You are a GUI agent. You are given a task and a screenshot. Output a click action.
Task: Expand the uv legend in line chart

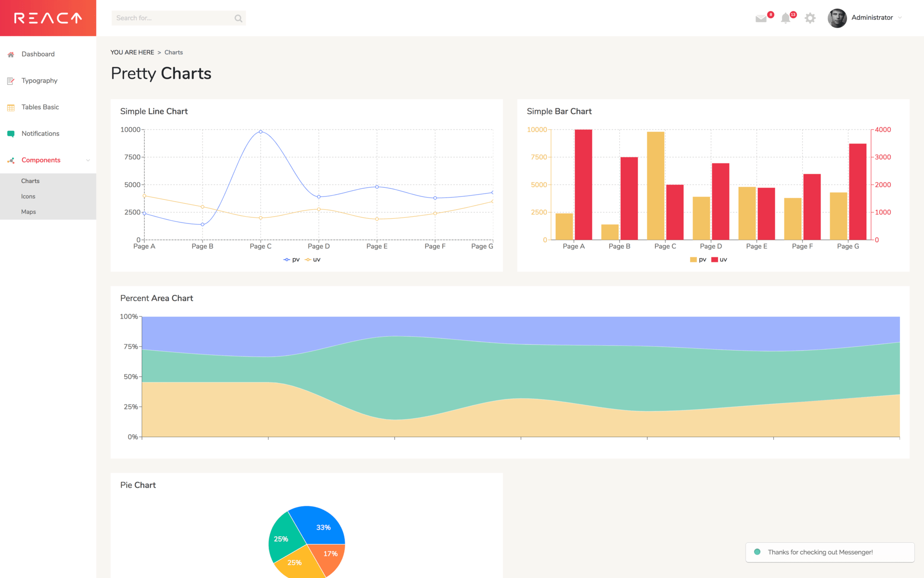(x=313, y=259)
